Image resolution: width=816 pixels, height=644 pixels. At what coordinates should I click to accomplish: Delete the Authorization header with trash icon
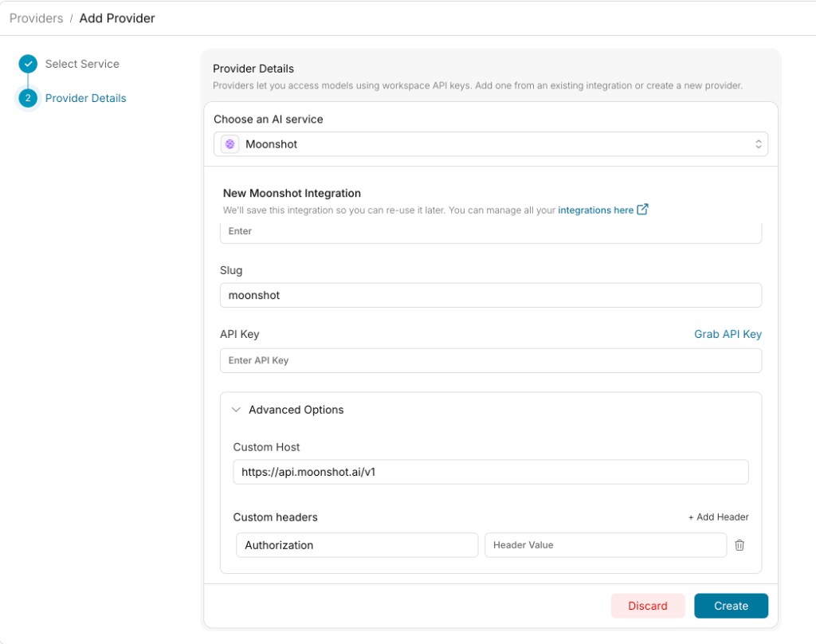[739, 545]
